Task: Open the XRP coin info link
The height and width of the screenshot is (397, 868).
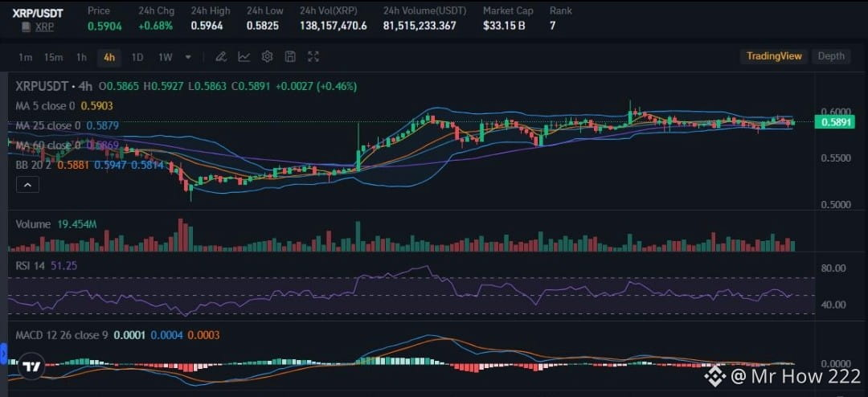Action: (44, 27)
